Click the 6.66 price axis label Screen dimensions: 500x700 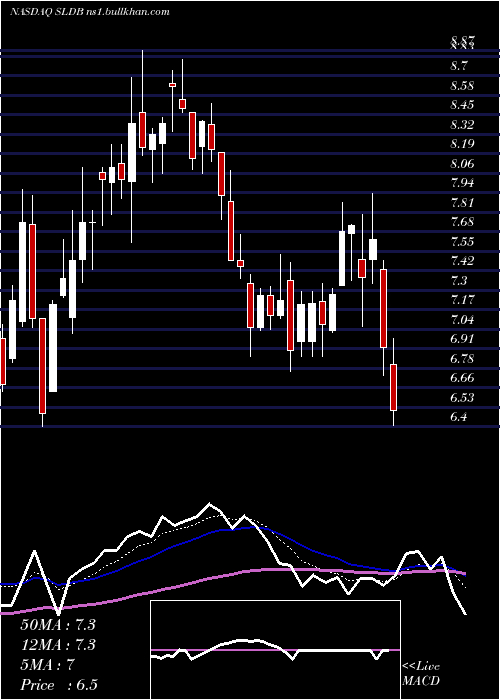click(462, 378)
